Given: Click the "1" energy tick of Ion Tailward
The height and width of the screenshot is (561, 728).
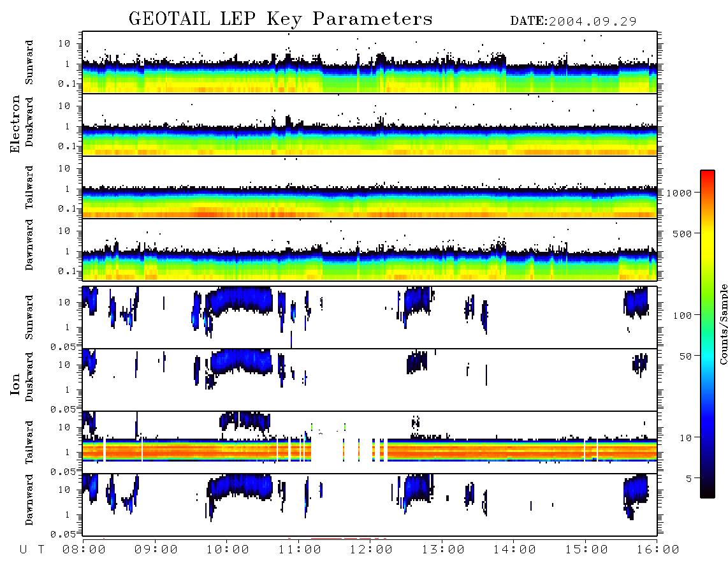Looking at the screenshot, I should coord(68,452).
